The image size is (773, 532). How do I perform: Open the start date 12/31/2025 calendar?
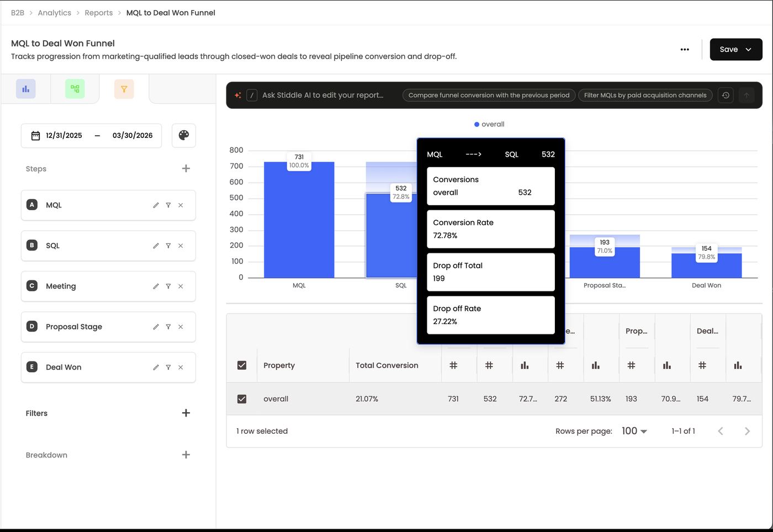click(57, 135)
